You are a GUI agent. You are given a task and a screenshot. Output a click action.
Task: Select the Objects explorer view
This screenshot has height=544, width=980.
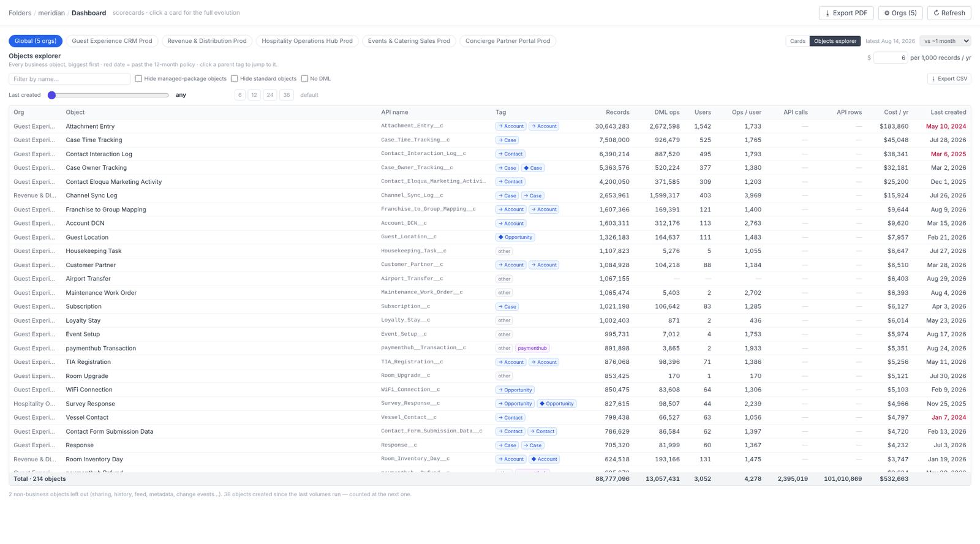(835, 41)
